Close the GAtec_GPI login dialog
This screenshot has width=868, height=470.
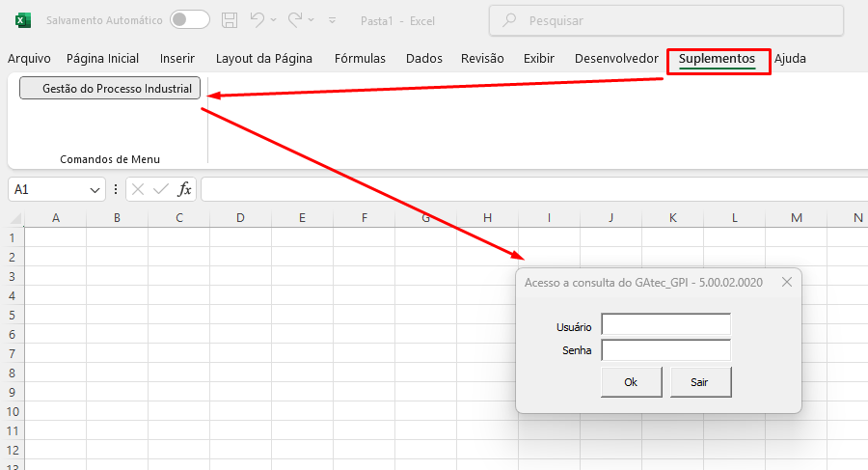tap(786, 282)
